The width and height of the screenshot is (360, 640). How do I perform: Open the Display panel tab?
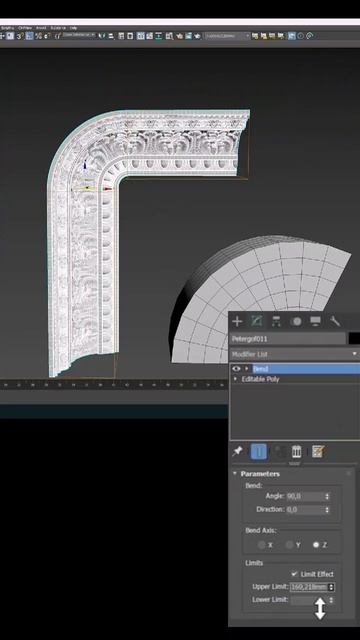(x=316, y=322)
